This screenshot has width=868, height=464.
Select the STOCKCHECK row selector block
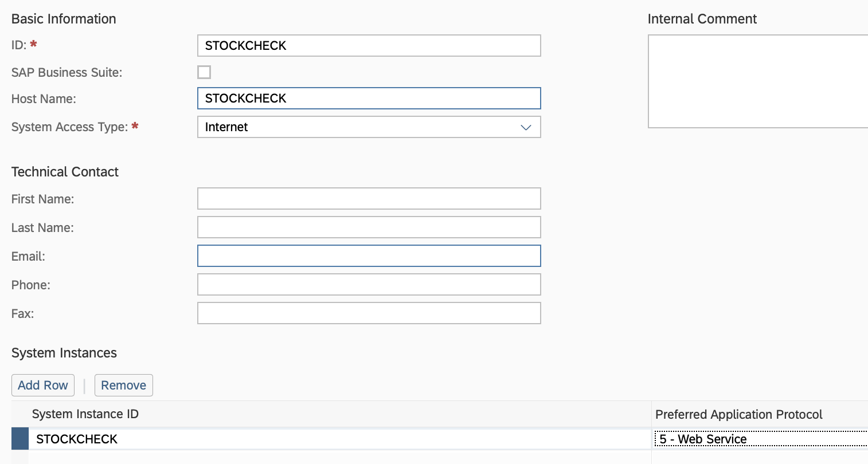click(x=20, y=439)
